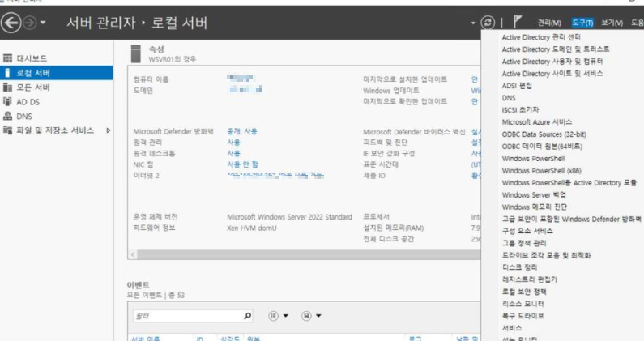Open the dropdown arrow beside refresh icon
Viewport: 644px width, 341px height.
[x=473, y=23]
